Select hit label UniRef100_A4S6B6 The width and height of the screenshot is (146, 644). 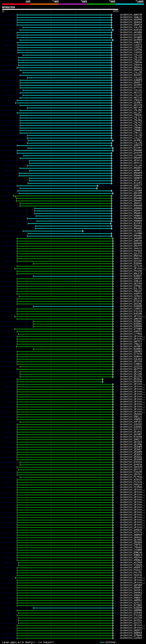coord(131,32)
